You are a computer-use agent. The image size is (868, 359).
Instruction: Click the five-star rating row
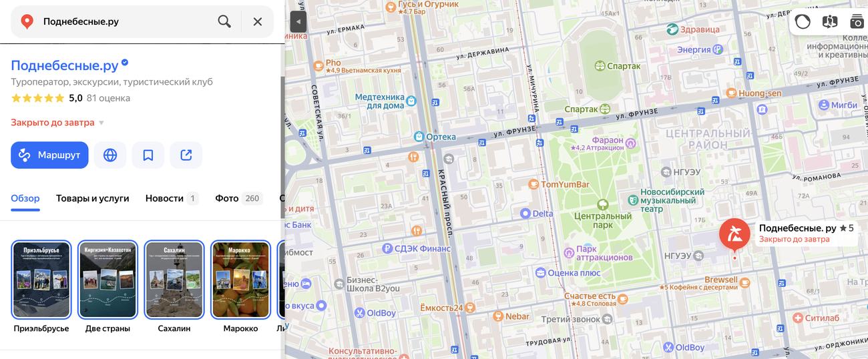tap(37, 98)
